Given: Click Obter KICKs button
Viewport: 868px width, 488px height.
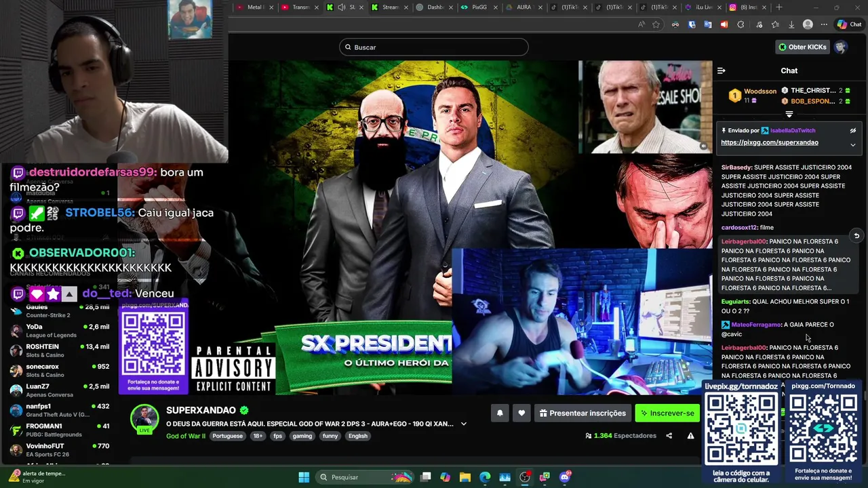Looking at the screenshot, I should pyautogui.click(x=803, y=47).
